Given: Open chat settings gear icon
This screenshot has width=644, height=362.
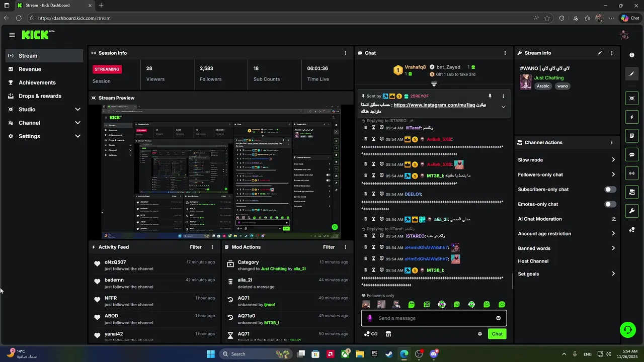Looking at the screenshot, I should tap(480, 334).
